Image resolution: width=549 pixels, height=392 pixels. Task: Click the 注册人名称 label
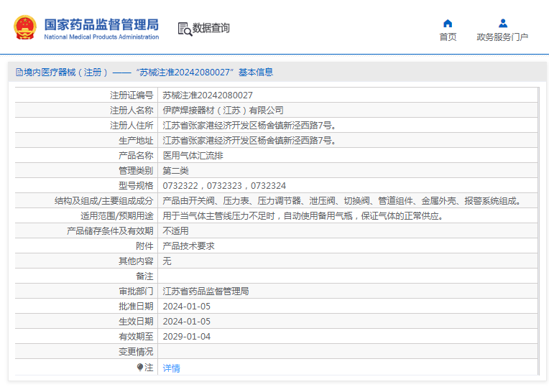pyautogui.click(x=132, y=111)
